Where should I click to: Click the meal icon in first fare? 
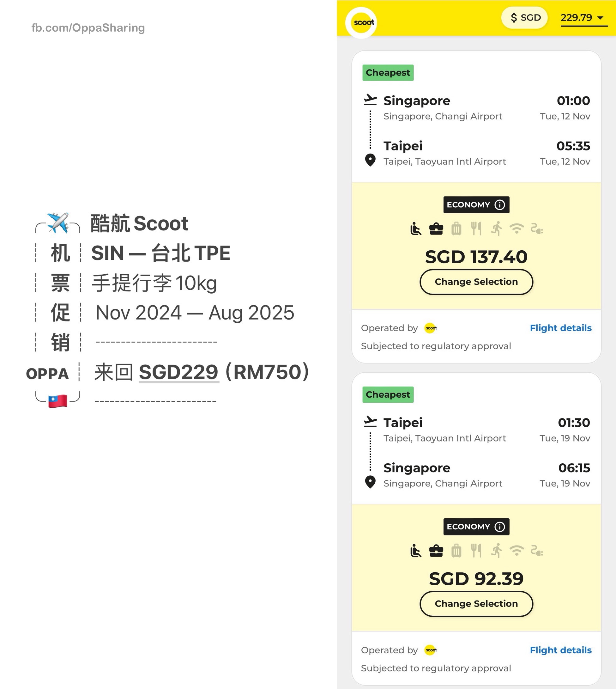476,229
